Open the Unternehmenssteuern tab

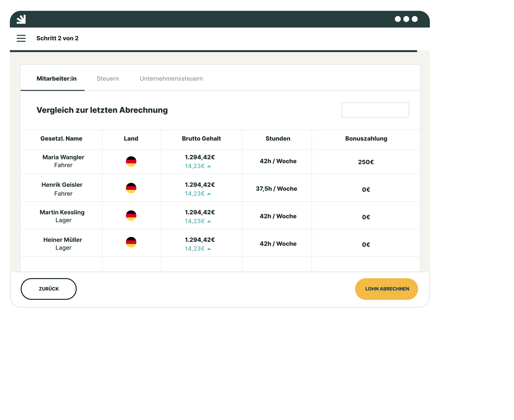(x=171, y=79)
